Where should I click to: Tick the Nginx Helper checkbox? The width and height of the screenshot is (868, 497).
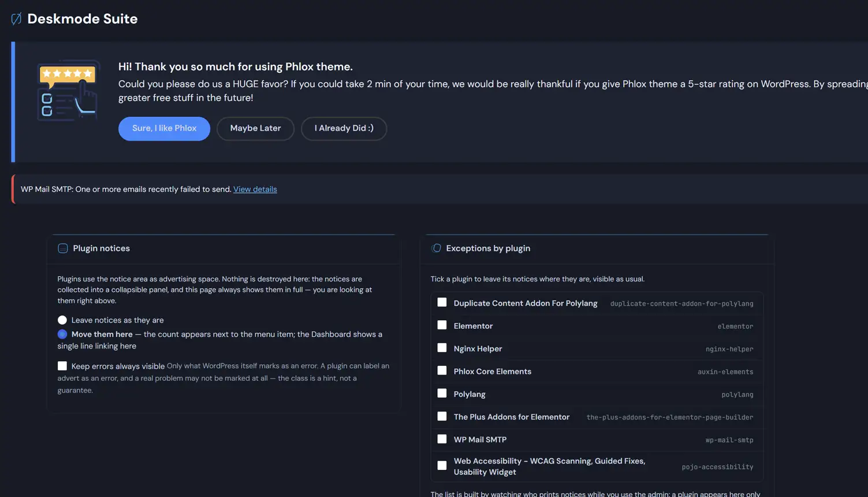(x=442, y=348)
